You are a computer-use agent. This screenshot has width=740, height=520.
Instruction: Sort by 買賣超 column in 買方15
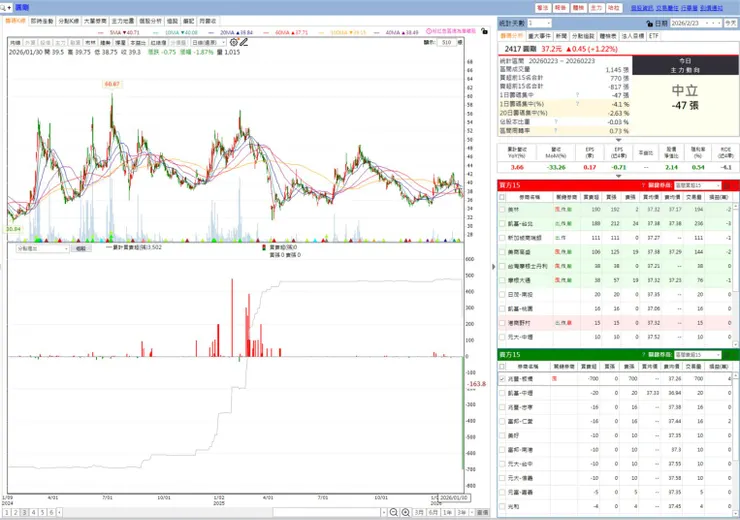point(591,197)
